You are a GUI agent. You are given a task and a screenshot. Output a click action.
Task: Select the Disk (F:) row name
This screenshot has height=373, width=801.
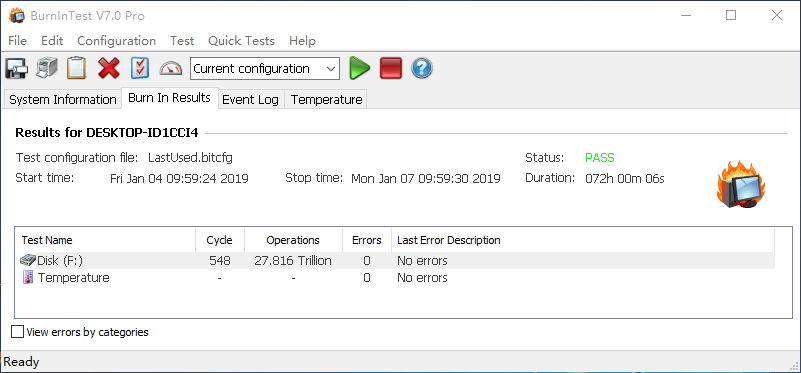tap(60, 261)
